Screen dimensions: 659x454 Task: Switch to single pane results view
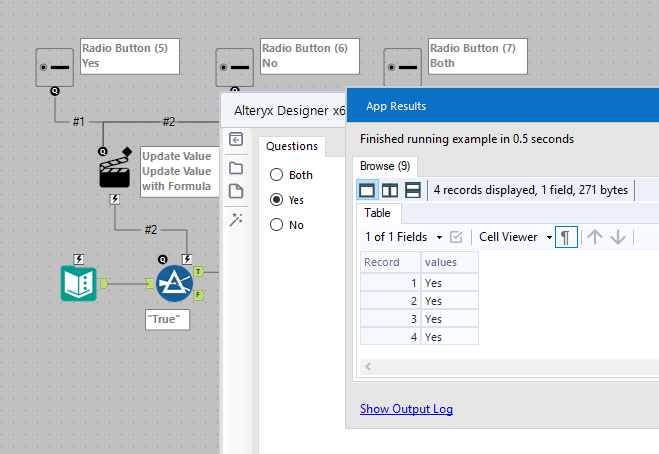pyautogui.click(x=367, y=190)
